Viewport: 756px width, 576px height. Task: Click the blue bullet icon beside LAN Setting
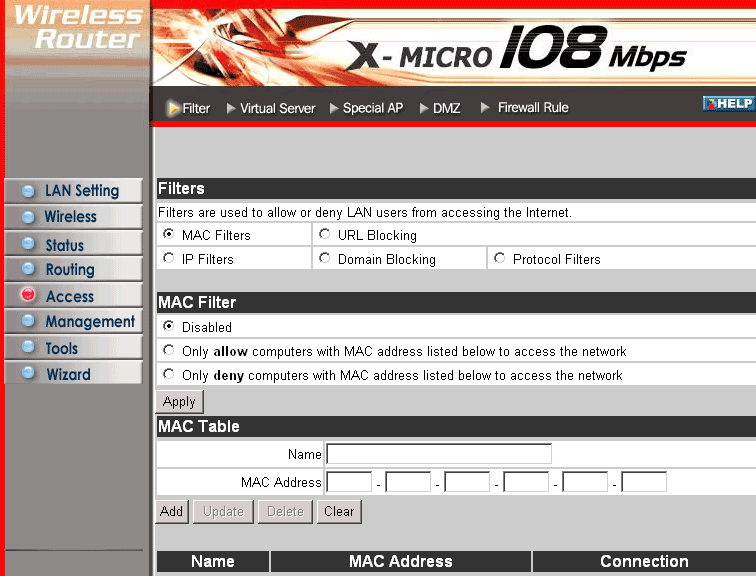28,191
